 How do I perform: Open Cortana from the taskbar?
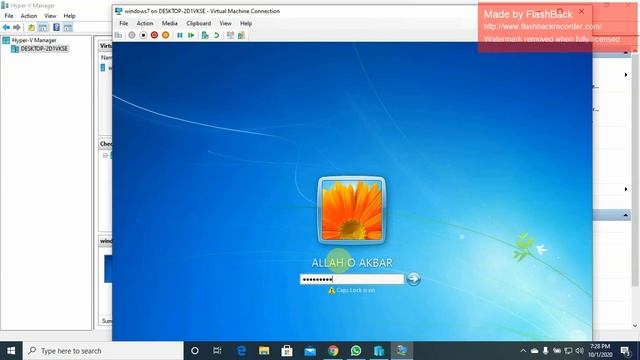click(x=195, y=351)
